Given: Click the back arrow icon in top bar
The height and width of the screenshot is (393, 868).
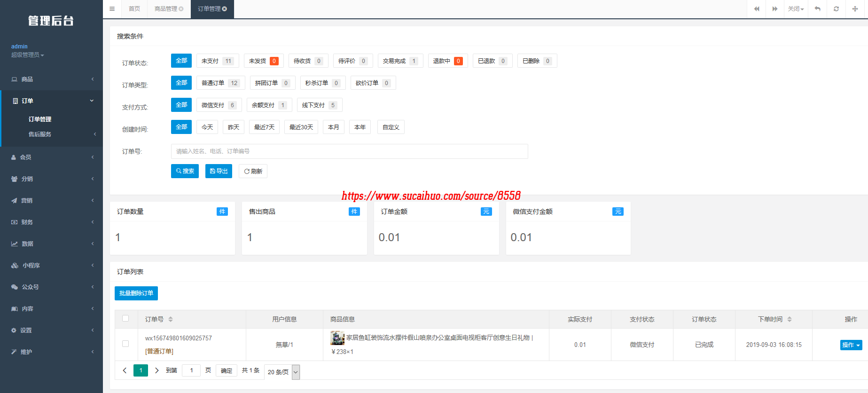Looking at the screenshot, I should (x=817, y=9).
